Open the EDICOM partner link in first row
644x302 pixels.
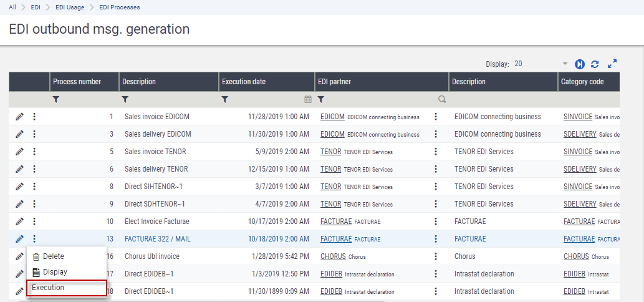(x=332, y=117)
